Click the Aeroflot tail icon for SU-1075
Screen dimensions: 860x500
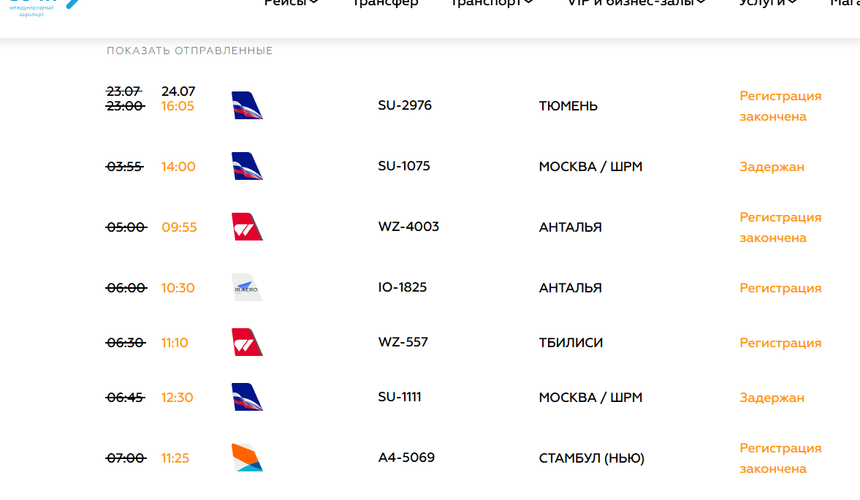coord(247,166)
